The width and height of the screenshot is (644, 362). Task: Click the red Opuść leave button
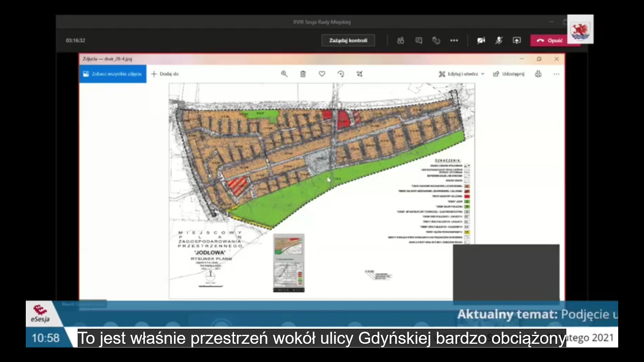point(549,41)
